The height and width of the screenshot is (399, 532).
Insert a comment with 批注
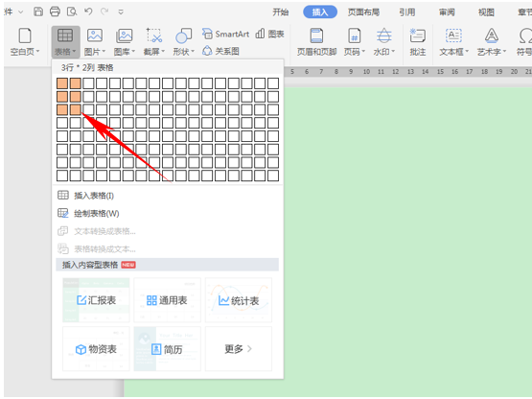417,42
